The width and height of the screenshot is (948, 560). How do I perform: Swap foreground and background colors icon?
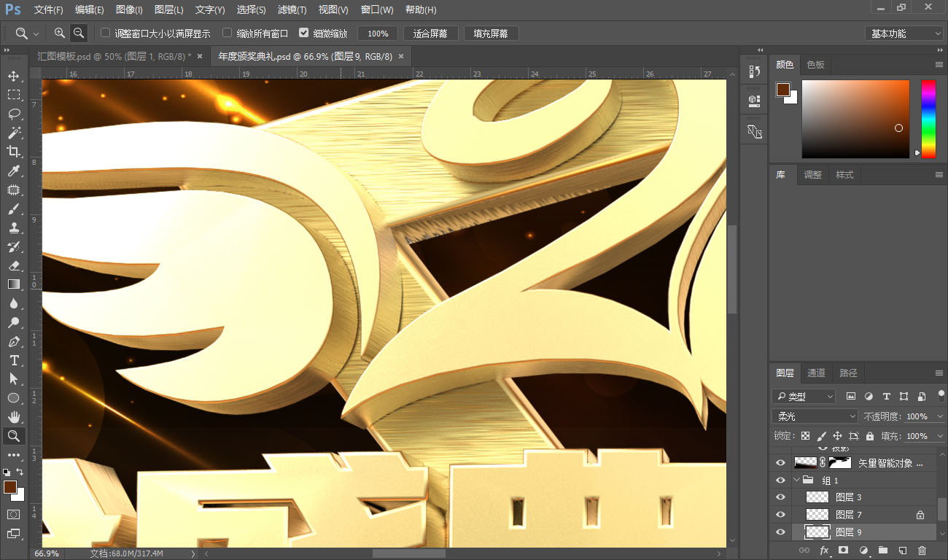[x=20, y=472]
